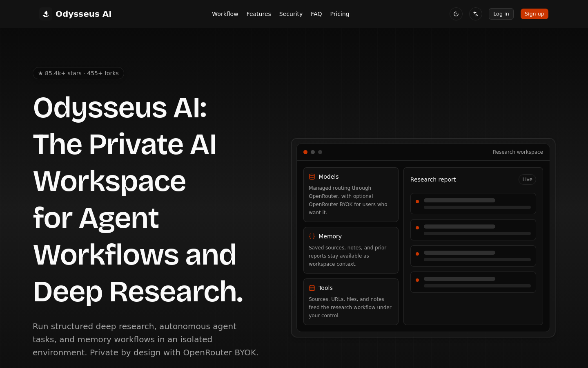This screenshot has width=588, height=368.
Task: Open the language translation selector
Action: point(476,14)
